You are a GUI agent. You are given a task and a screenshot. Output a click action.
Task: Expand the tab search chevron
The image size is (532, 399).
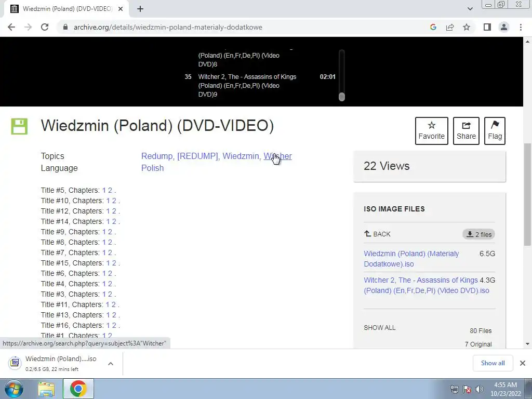[470, 9]
